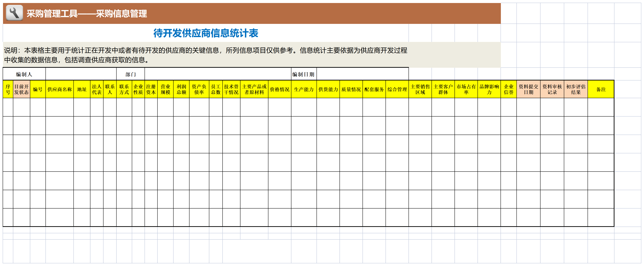Image resolution: width=644 pixels, height=266 pixels.
Task: Select the 供应商名称 column header
Action: click(59, 89)
